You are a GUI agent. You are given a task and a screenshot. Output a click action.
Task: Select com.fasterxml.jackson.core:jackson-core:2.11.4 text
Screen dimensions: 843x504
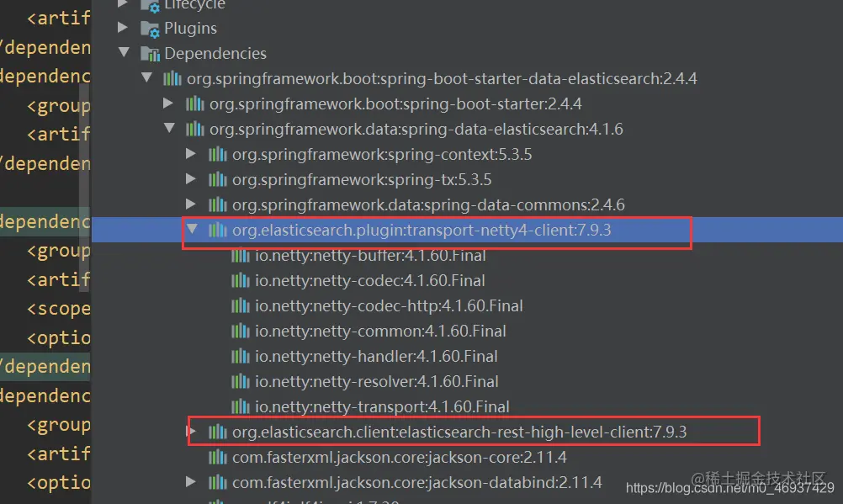click(399, 457)
